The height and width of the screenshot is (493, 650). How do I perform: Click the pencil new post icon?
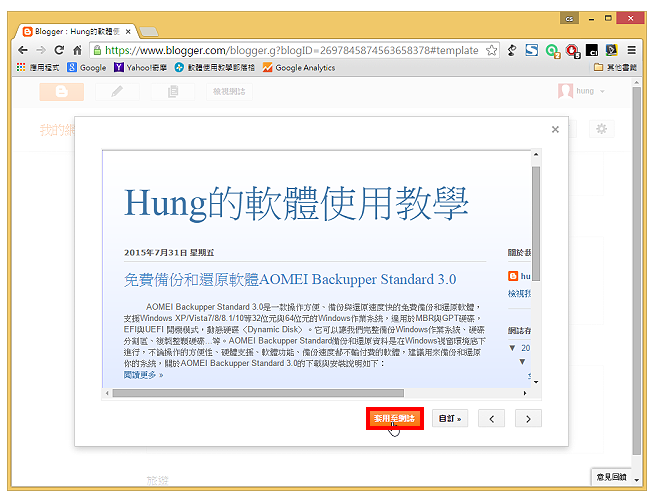point(117,92)
